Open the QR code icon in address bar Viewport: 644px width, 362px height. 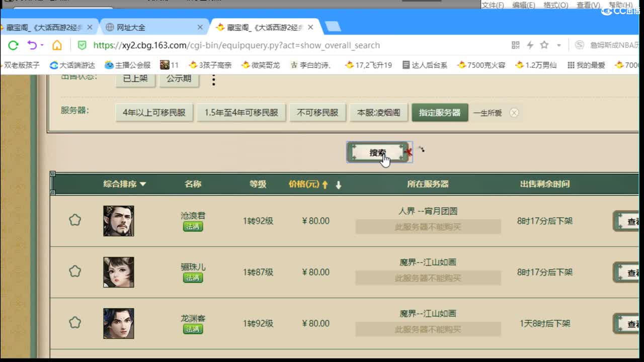pos(515,45)
